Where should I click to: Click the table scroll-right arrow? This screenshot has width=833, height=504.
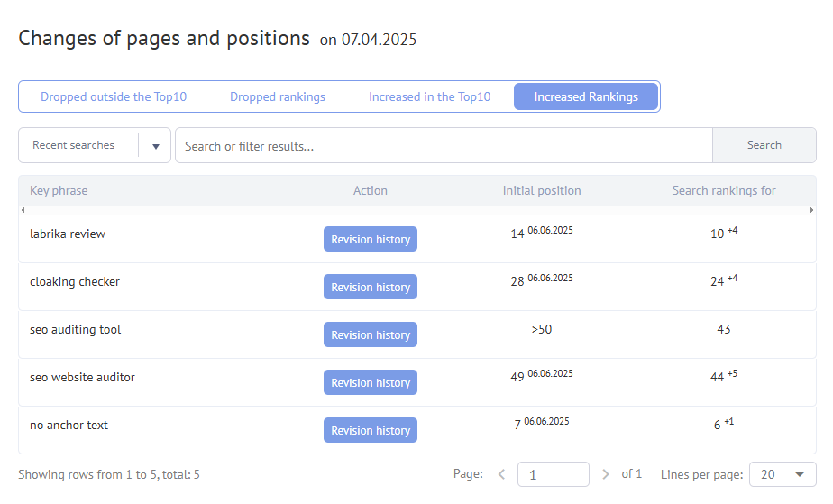click(x=811, y=210)
